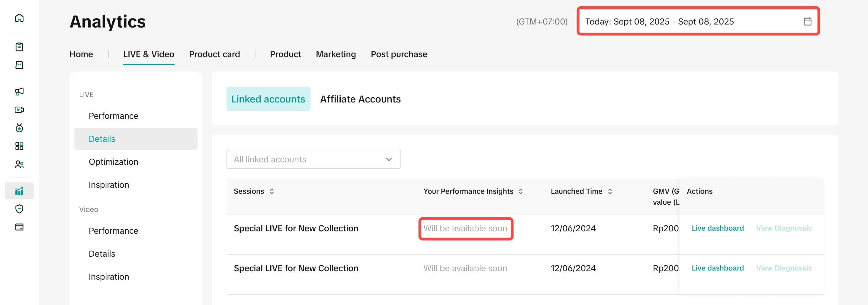The height and width of the screenshot is (305, 868).
Task: Switch to the Affiliate Accounts tab
Action: pyautogui.click(x=360, y=99)
